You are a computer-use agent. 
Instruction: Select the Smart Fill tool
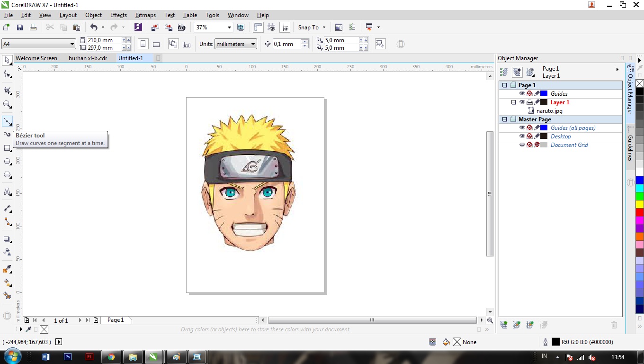pyautogui.click(x=7, y=295)
